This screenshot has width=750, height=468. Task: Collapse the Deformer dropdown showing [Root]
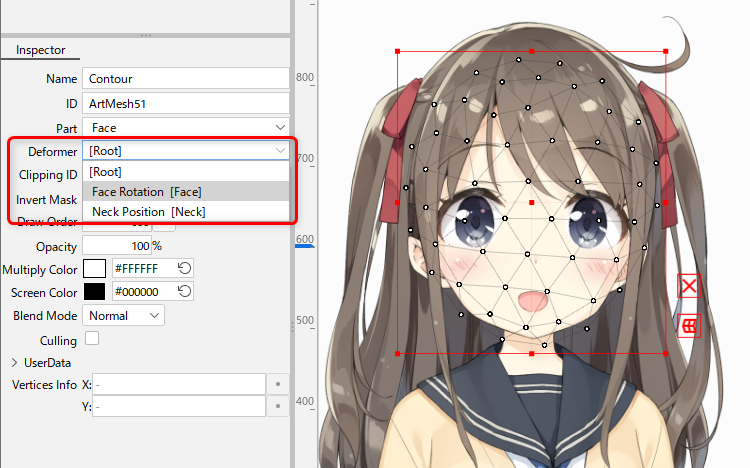(x=186, y=151)
